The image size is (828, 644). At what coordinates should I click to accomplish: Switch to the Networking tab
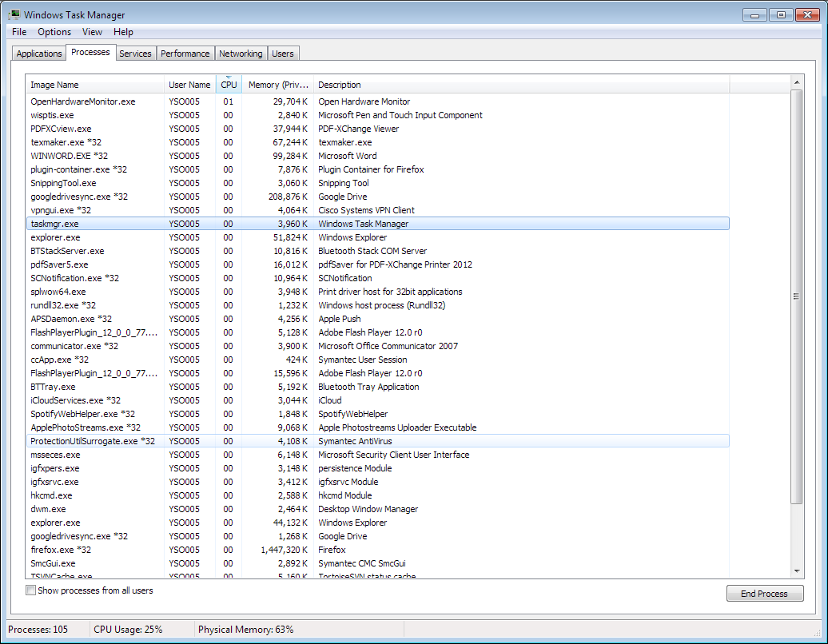241,54
